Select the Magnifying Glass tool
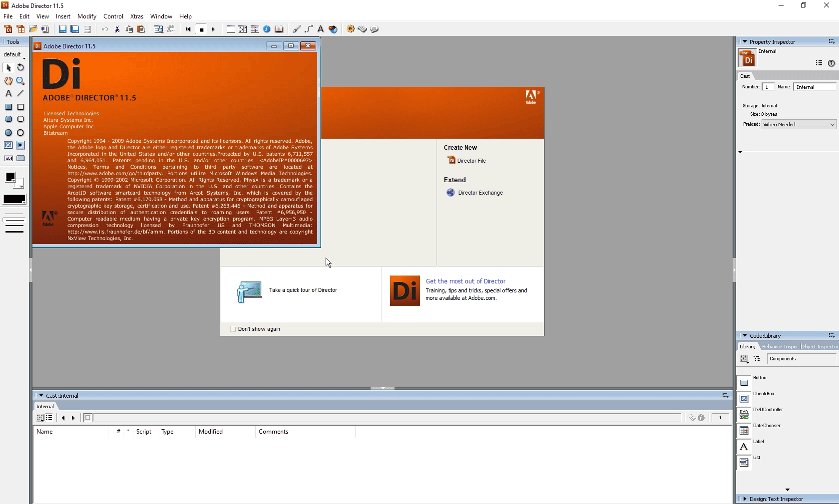This screenshot has height=504, width=839. (20, 81)
